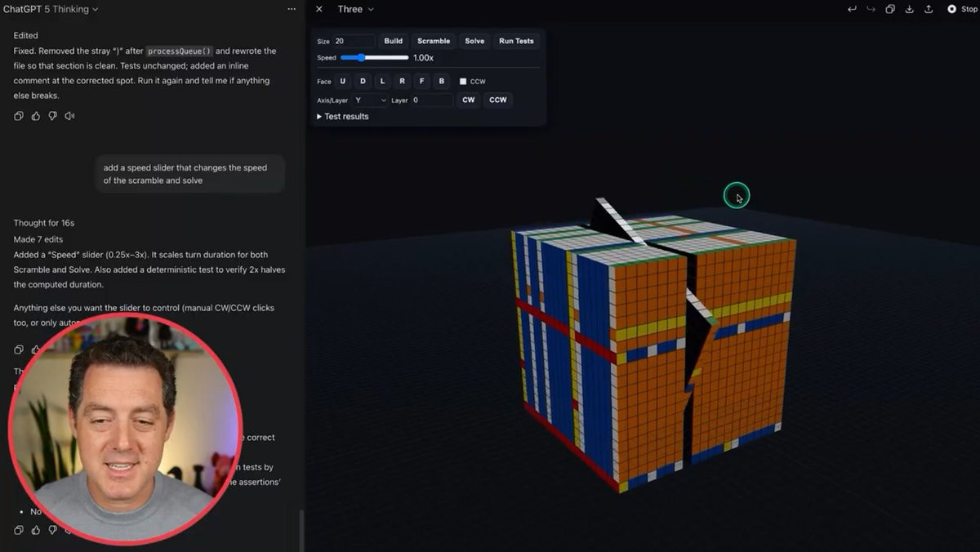Copy the reply about the added Speed slider

19,349
